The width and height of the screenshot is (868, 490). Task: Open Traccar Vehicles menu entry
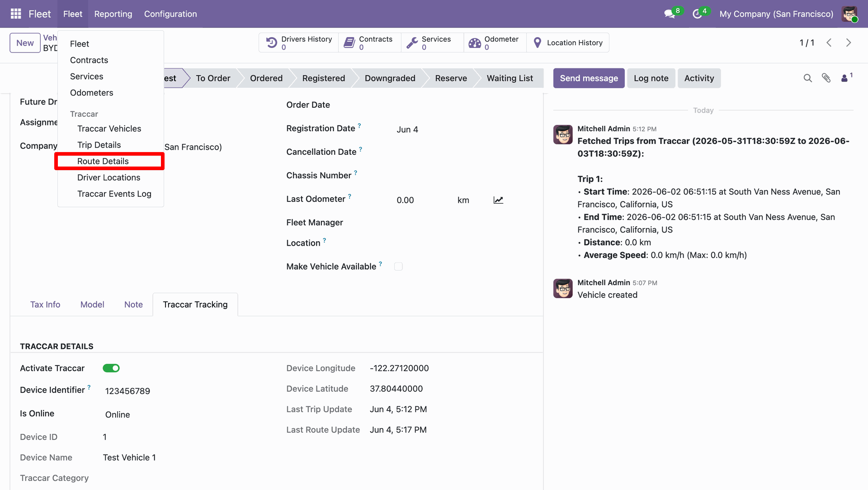point(110,128)
